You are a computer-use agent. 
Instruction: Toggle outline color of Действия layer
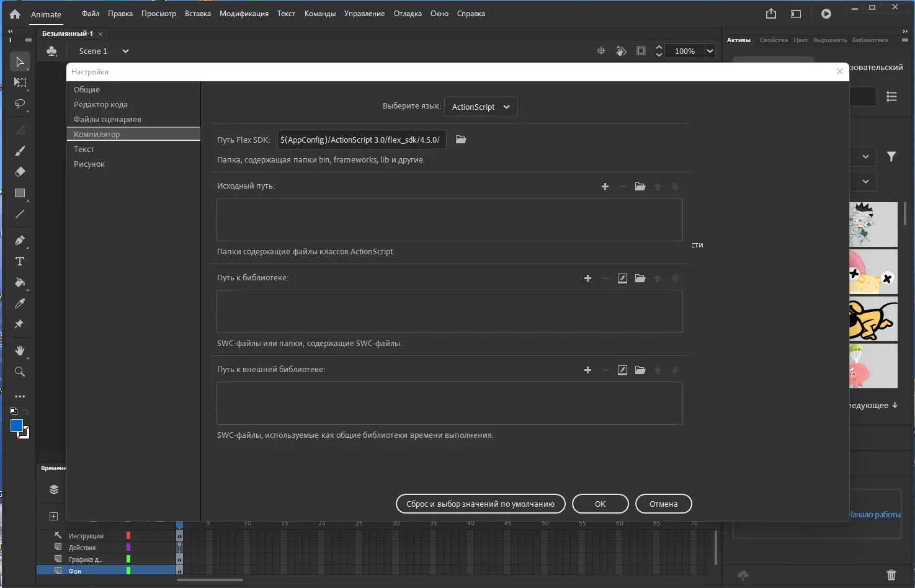pyautogui.click(x=128, y=547)
